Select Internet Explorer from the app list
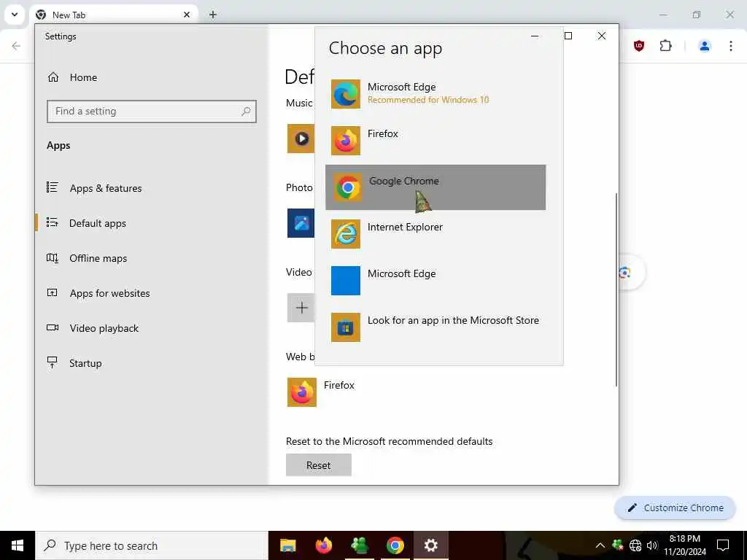This screenshot has height=560, width=747. 436,234
